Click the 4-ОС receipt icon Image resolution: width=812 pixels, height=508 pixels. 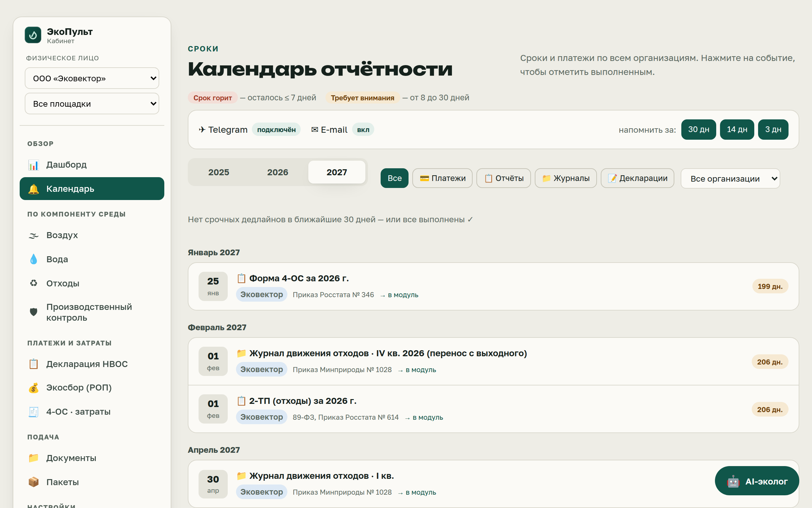(x=34, y=412)
